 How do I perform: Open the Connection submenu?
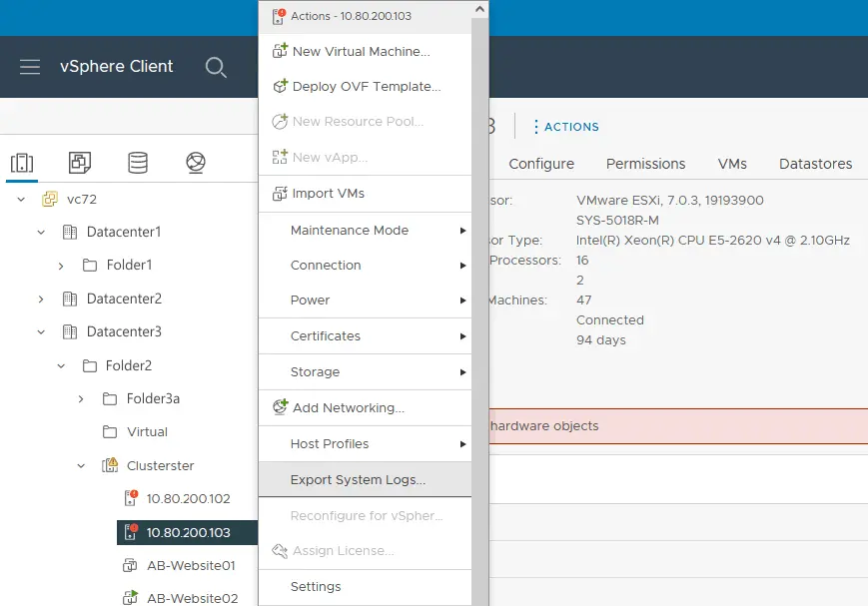366,266
